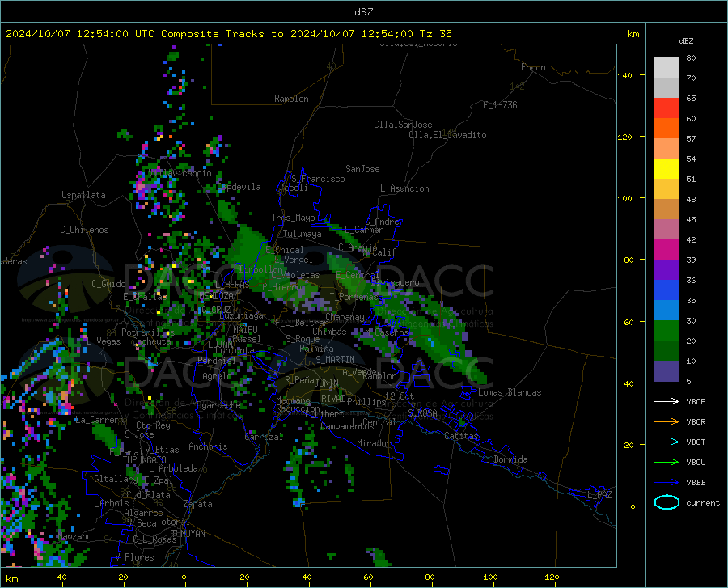Click the Mirador map label

373,443
